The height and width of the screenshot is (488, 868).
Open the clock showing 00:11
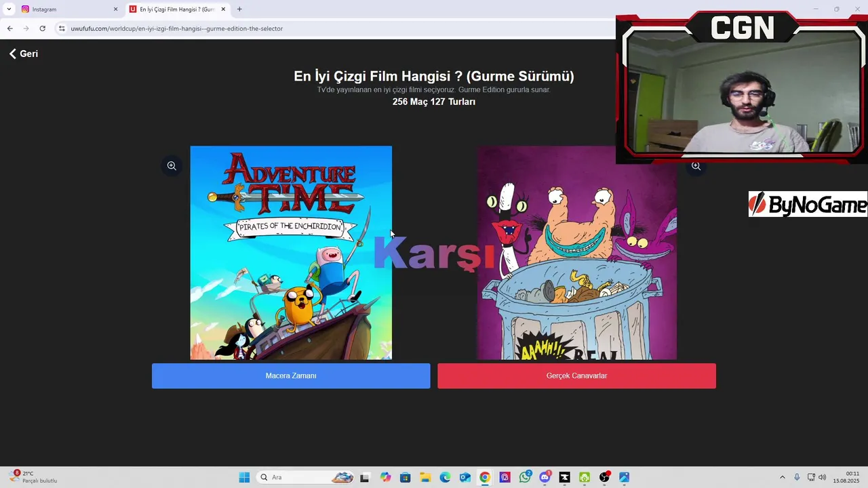click(846, 477)
